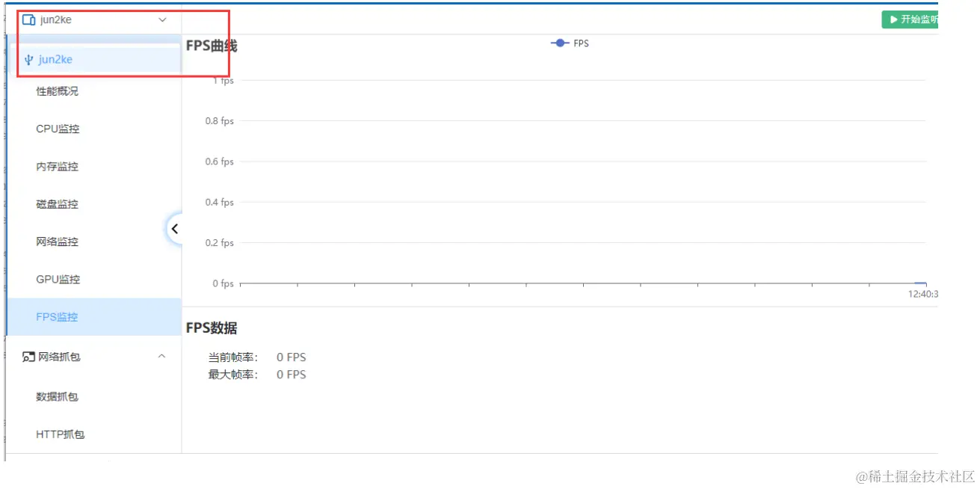This screenshot has width=980, height=489.
Task: Switch to 磁盘监控 view
Action: [x=57, y=203]
